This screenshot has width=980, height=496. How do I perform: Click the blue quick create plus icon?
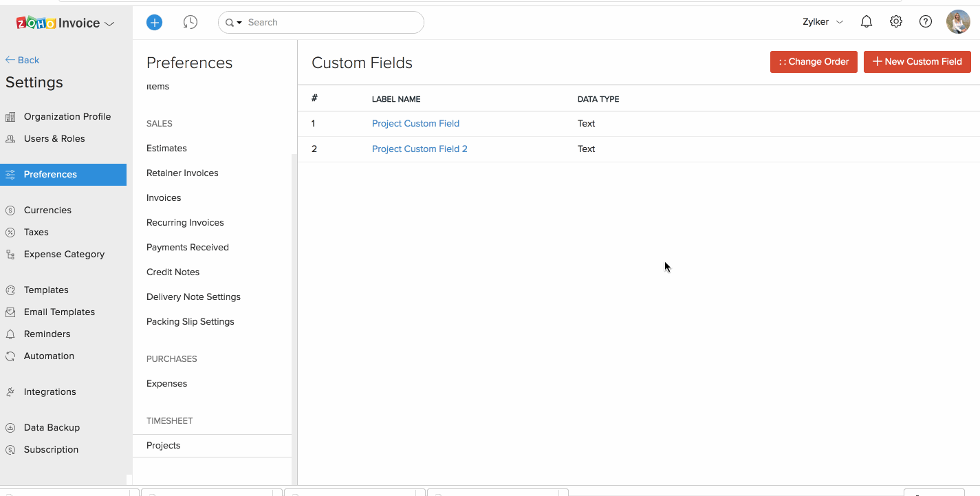pyautogui.click(x=155, y=23)
